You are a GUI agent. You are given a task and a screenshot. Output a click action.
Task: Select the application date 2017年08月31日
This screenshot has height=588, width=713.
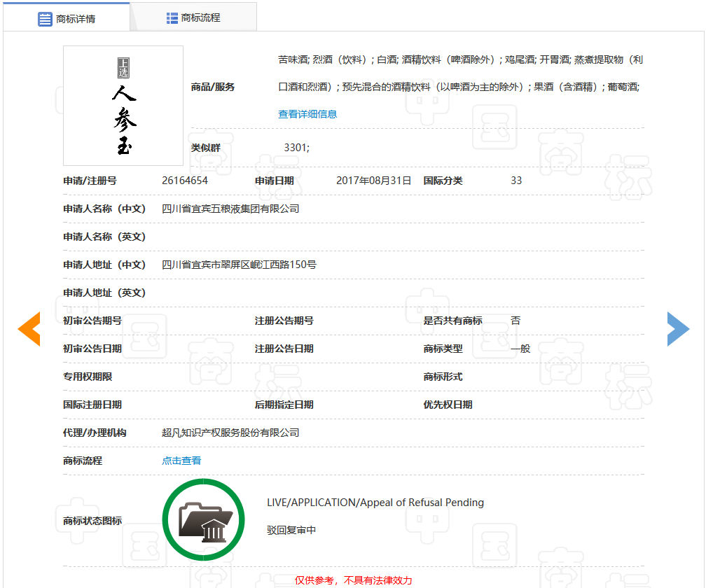(373, 181)
